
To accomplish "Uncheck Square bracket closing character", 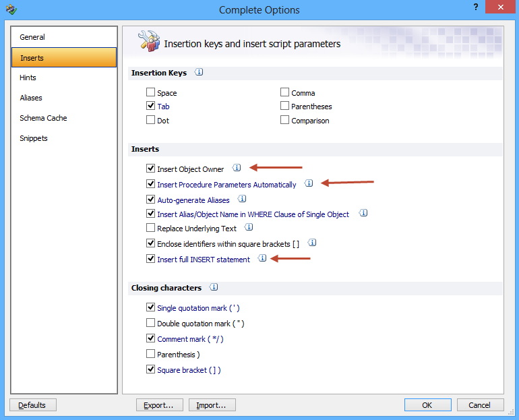I will click(150, 369).
